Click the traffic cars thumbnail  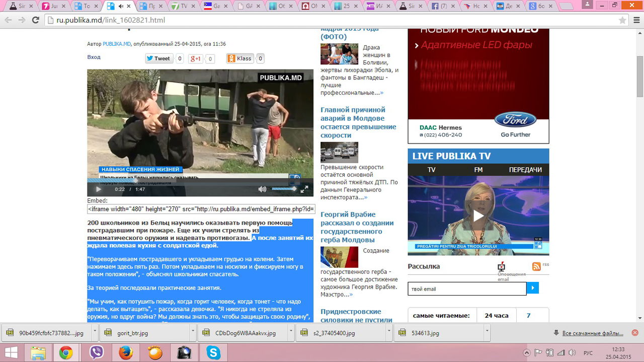pyautogui.click(x=339, y=153)
